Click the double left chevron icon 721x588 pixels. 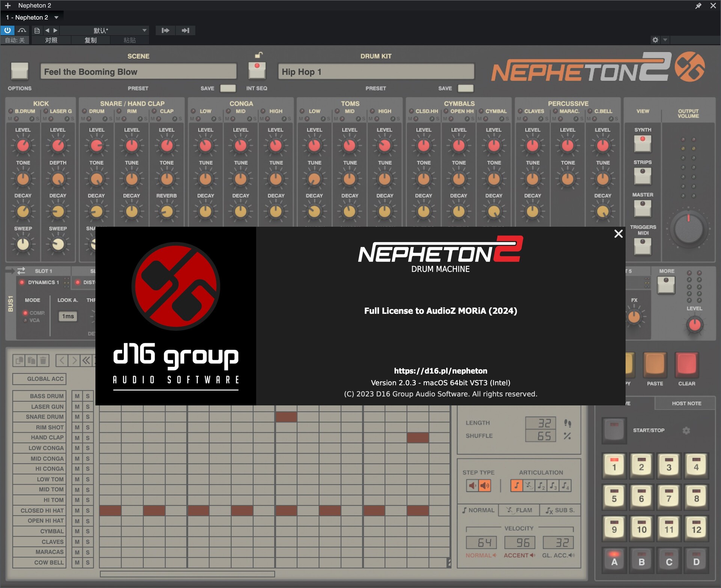[86, 361]
